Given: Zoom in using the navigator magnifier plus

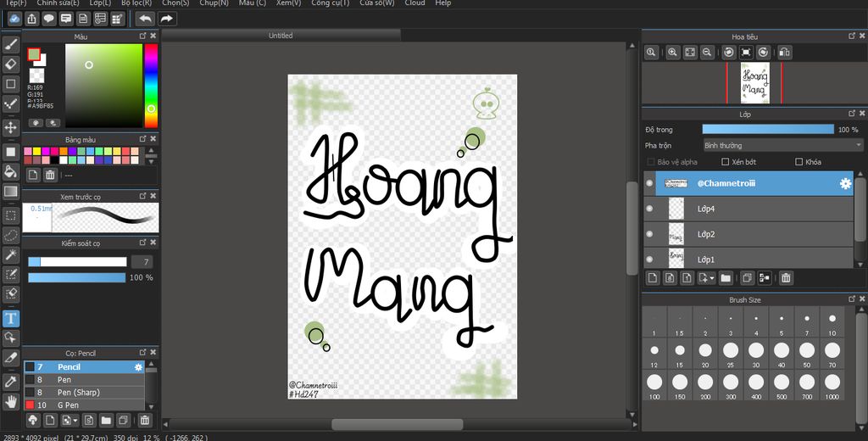Looking at the screenshot, I should coord(672,52).
